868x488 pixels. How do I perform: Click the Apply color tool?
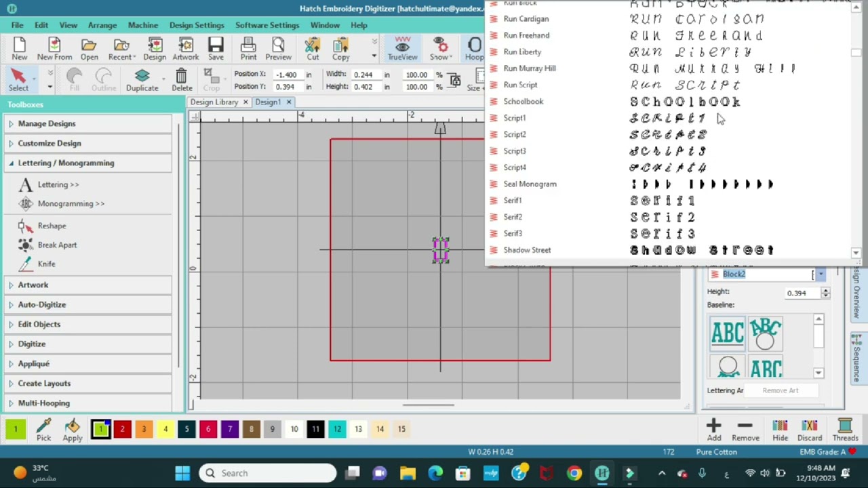73,430
